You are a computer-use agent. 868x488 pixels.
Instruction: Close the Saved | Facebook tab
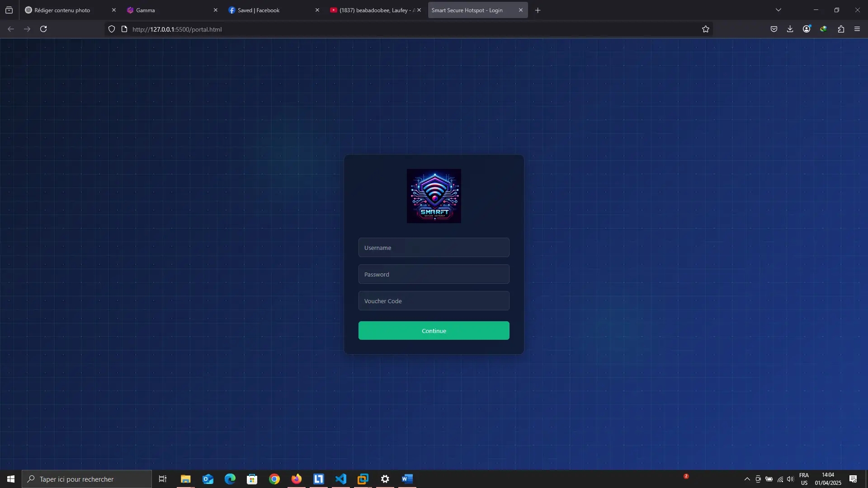[317, 10]
